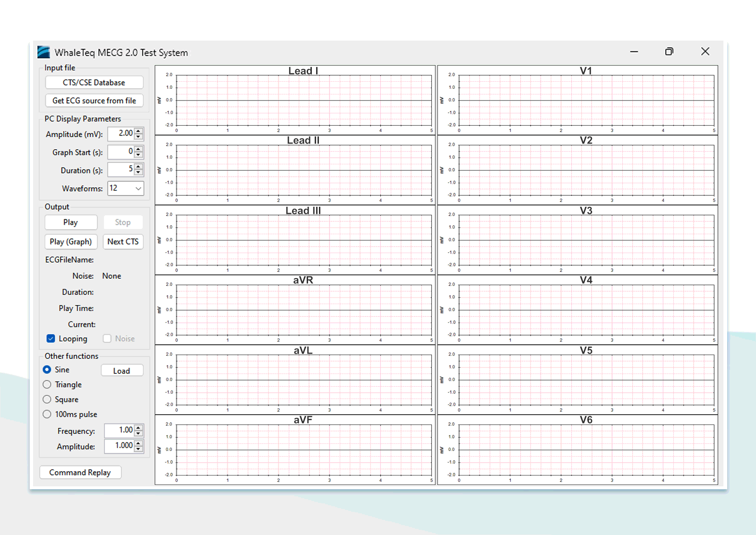The image size is (756, 535).
Task: Click the V1 waveform graph
Action: click(577, 100)
